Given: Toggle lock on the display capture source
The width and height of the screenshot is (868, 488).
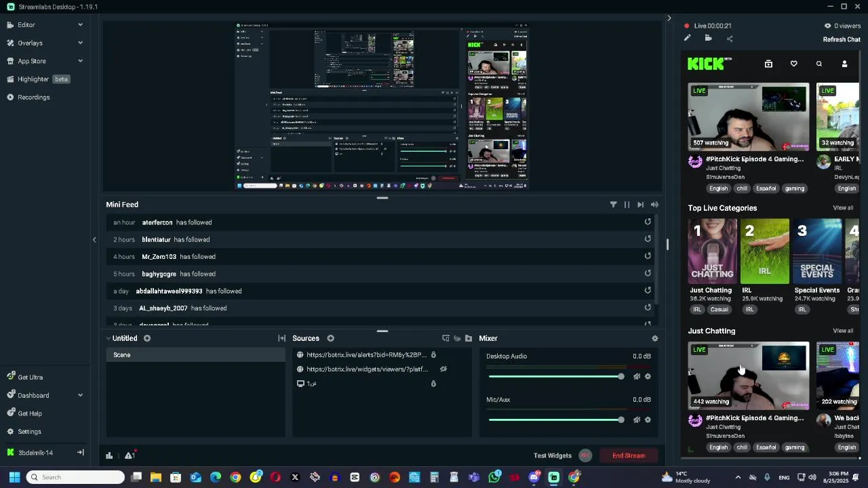Looking at the screenshot, I should point(433,384).
